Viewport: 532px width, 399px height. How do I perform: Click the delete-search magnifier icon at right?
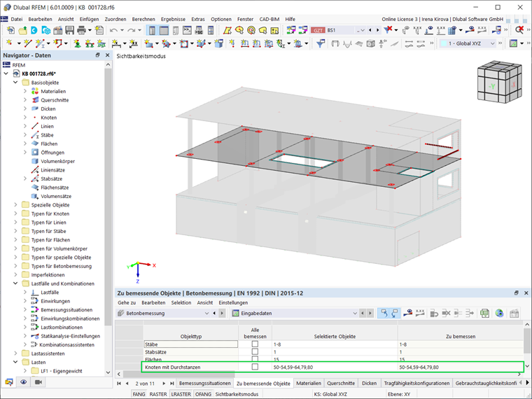point(519,30)
